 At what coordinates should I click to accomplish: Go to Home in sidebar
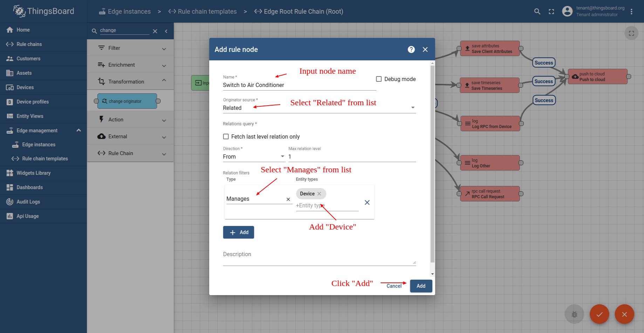(43, 30)
